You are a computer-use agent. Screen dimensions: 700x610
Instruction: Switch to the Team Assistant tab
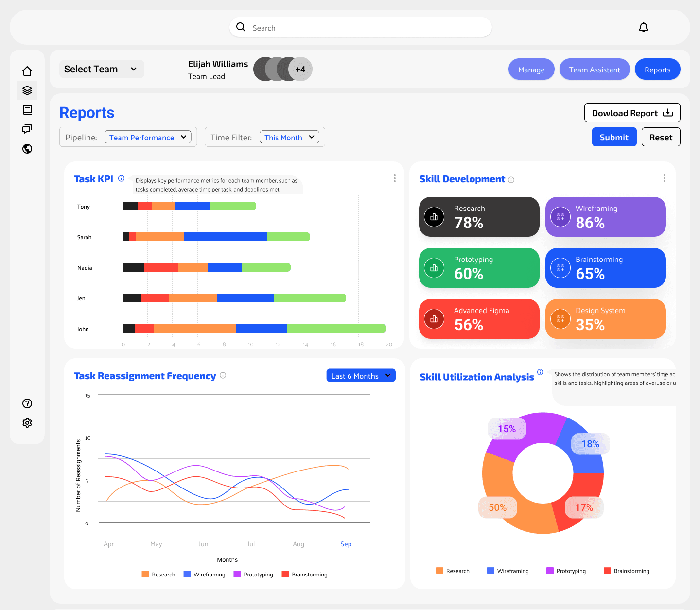(x=594, y=70)
